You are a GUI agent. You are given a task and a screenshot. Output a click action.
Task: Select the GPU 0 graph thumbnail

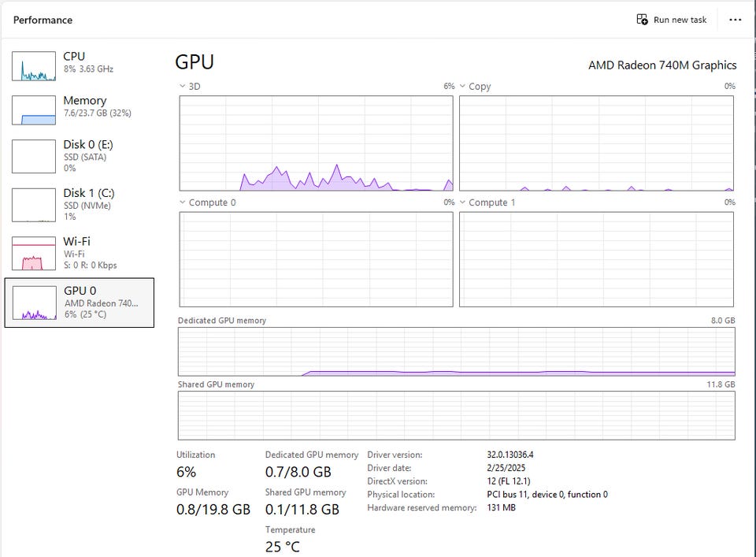(x=34, y=303)
